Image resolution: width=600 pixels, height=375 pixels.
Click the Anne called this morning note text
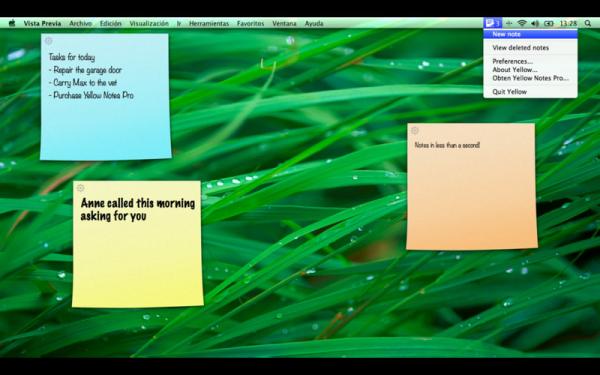138,210
